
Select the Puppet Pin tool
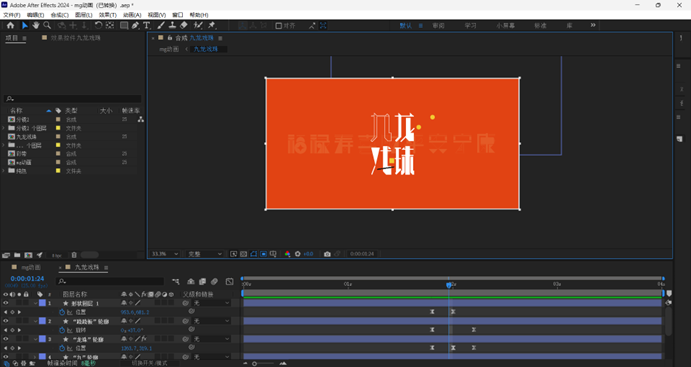click(x=212, y=26)
